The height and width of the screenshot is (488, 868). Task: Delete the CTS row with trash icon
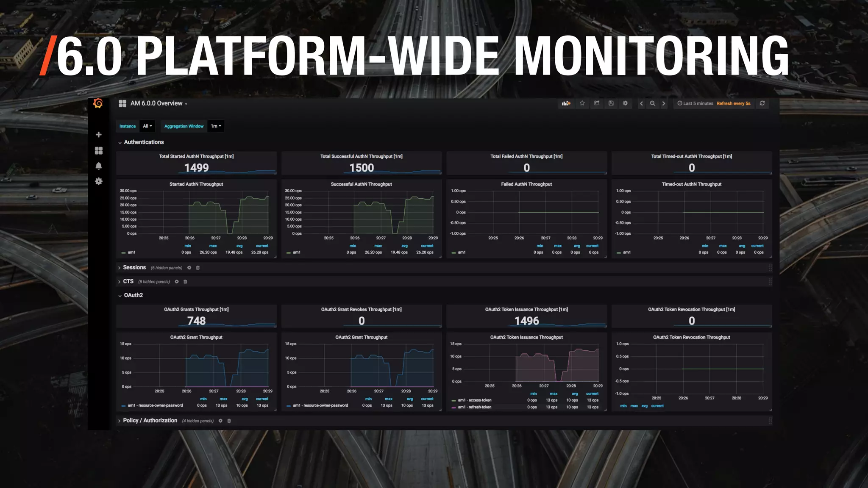point(185,282)
